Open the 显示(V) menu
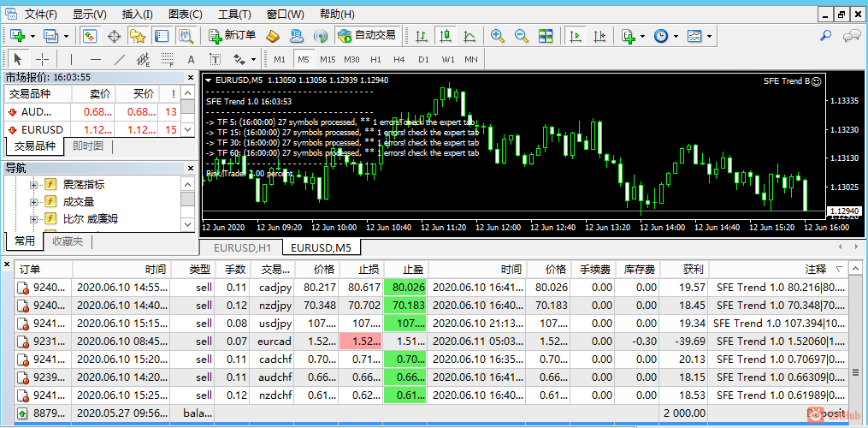Image resolution: width=868 pixels, height=428 pixels. coord(90,14)
